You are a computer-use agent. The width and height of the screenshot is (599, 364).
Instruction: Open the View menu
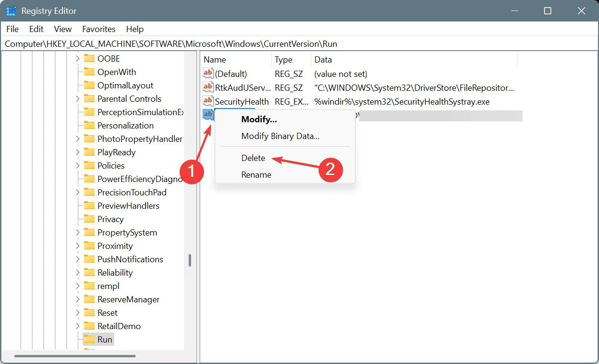click(x=63, y=29)
